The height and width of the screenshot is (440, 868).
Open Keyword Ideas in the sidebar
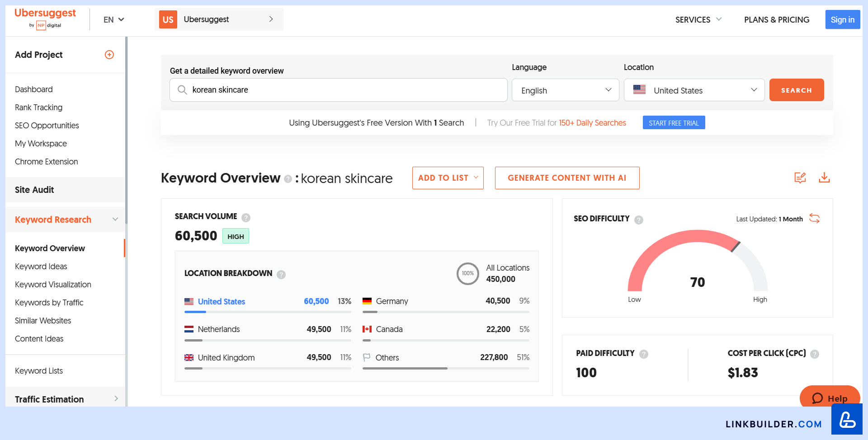click(41, 267)
